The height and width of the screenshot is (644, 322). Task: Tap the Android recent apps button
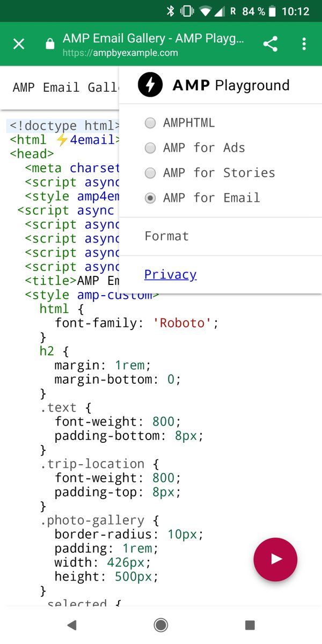(x=250, y=625)
